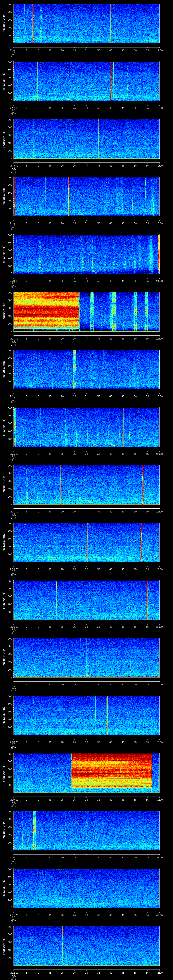Click the 7:19:00 time label
Viewport: 173px width, 980px height.
coord(14,223)
